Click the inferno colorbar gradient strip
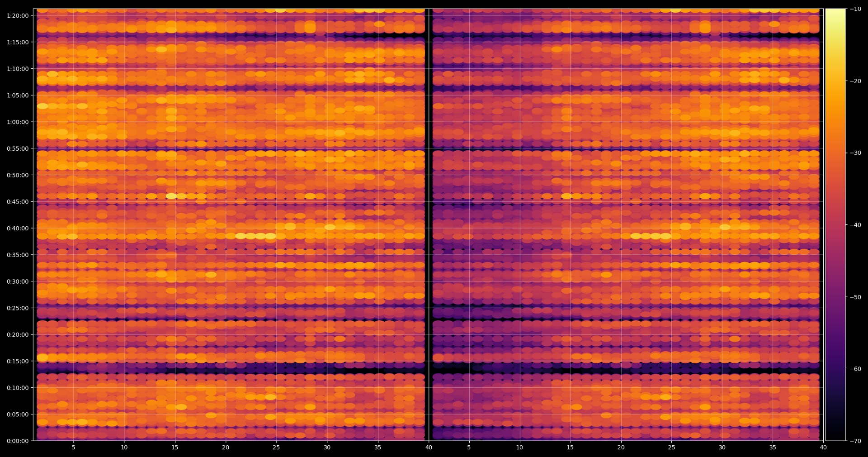868x457 pixels. coord(835,225)
